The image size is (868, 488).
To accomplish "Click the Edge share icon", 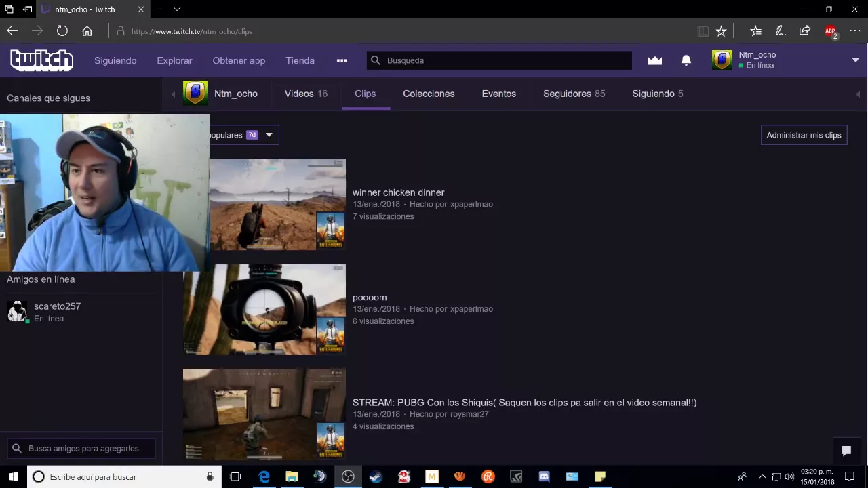I will [805, 30].
